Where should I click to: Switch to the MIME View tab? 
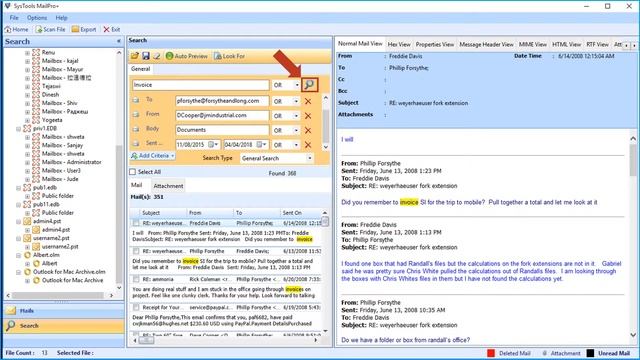coord(533,44)
